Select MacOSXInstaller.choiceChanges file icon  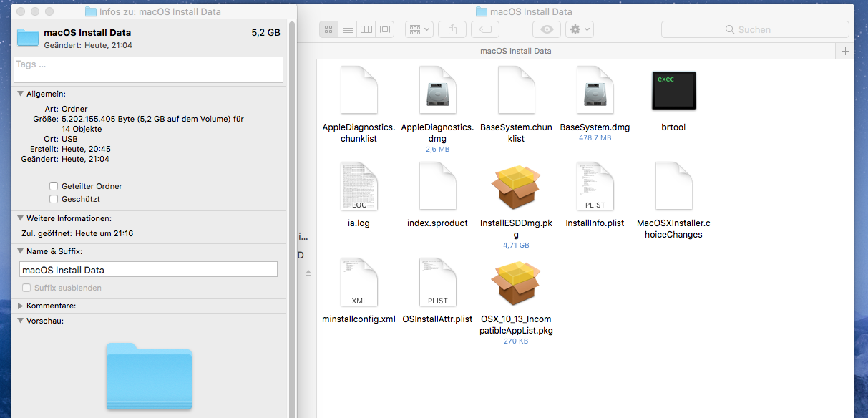tap(673, 188)
